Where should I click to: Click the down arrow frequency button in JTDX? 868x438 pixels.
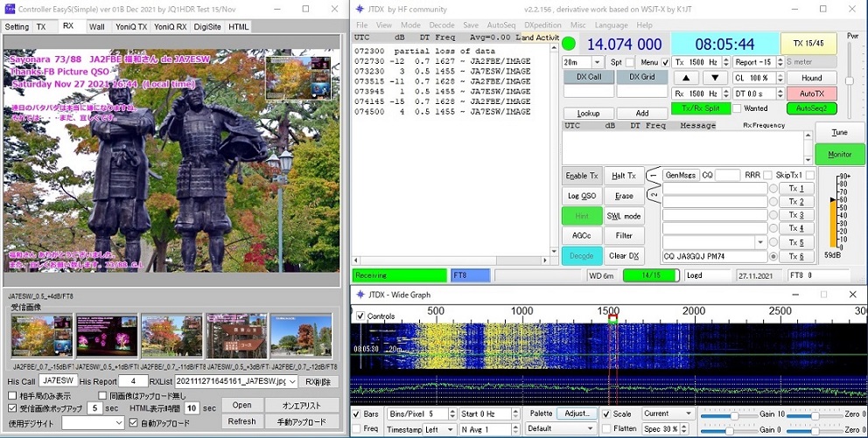[715, 78]
